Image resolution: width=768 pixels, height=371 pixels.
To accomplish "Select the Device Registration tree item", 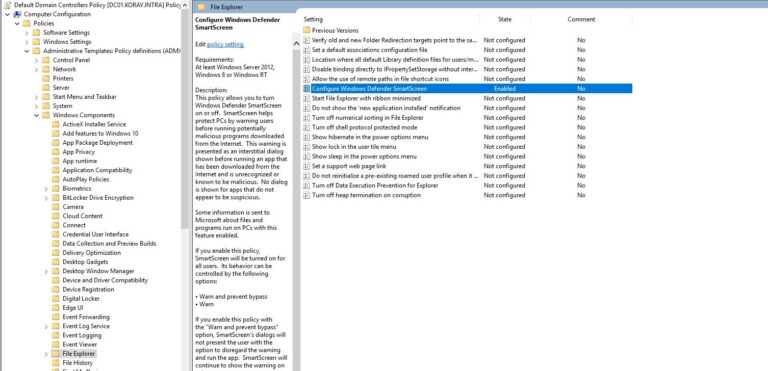I will (88, 290).
